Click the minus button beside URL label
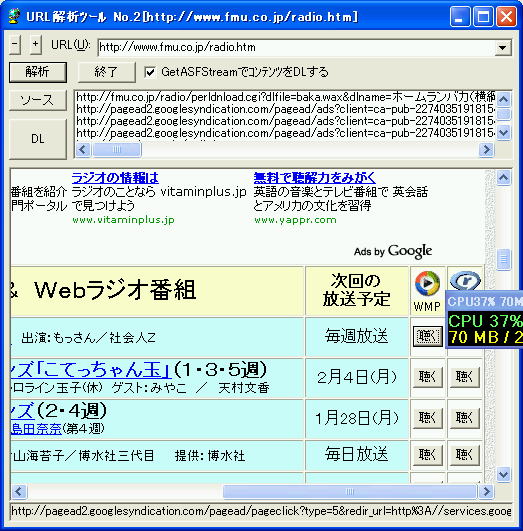Viewport: 523px width, 531px height. pos(15,45)
